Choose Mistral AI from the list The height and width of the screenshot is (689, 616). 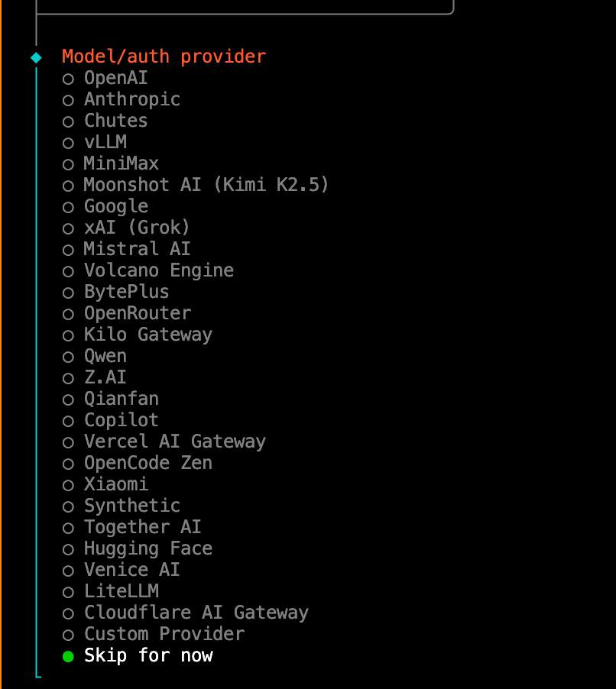point(137,249)
